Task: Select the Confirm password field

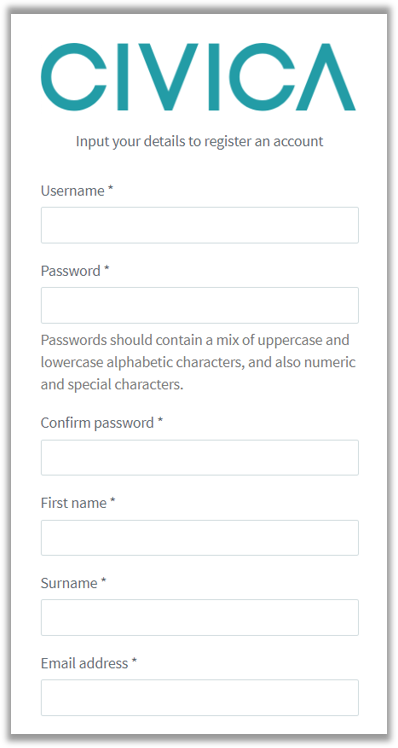Action: (x=199, y=457)
